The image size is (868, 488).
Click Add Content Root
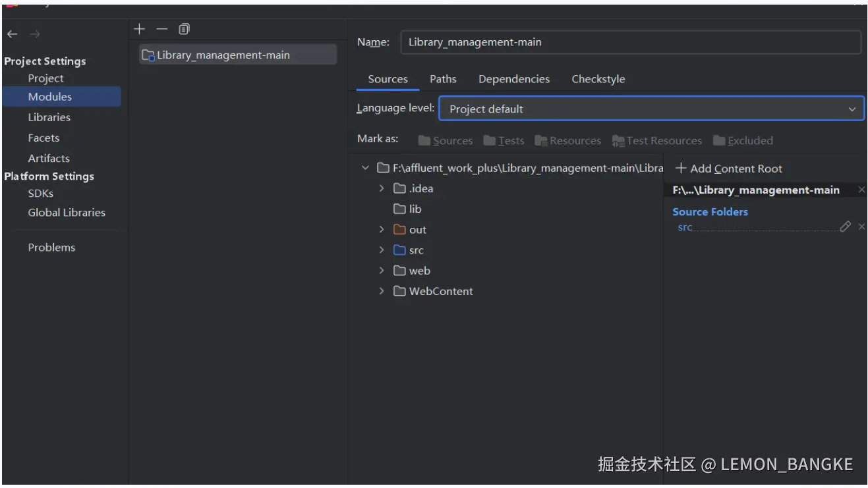click(x=728, y=169)
